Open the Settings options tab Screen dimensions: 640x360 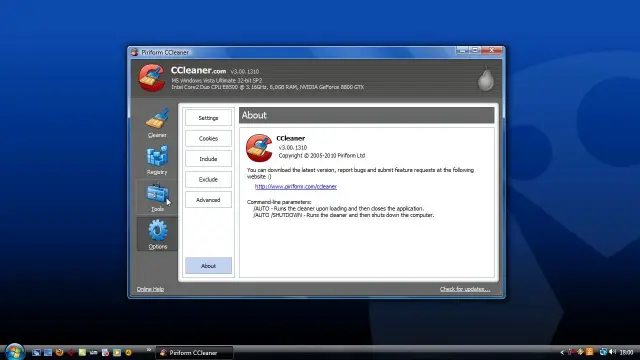coord(208,118)
